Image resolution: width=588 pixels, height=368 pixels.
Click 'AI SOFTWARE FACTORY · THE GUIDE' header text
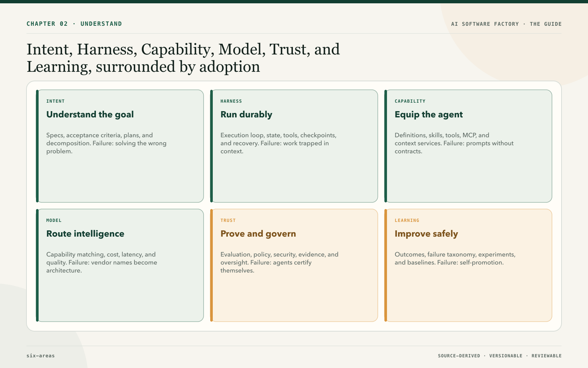pyautogui.click(x=506, y=24)
